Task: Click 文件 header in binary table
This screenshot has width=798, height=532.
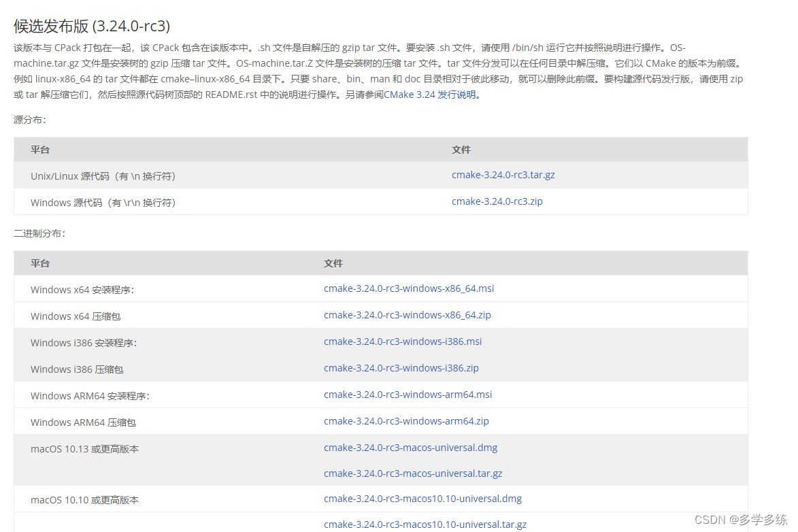Action: tap(333, 263)
